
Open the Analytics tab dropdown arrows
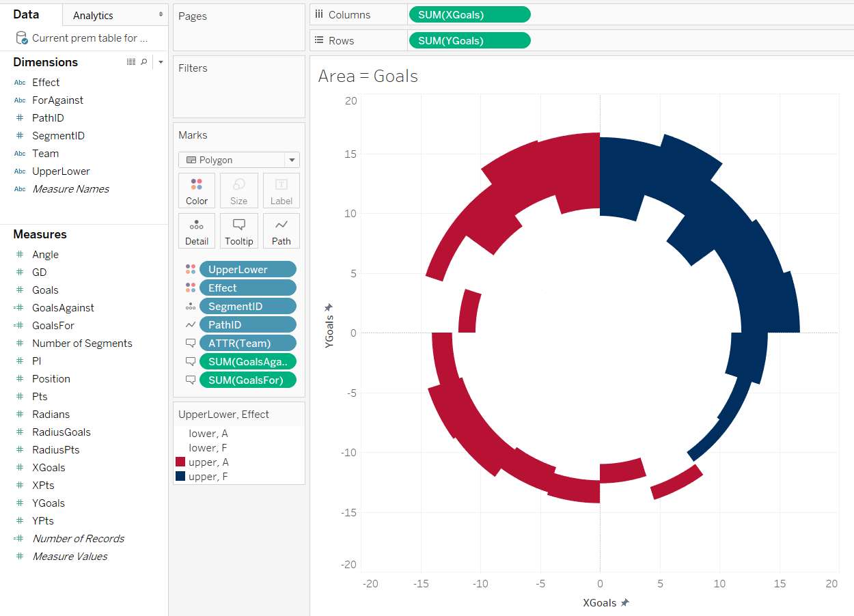(x=161, y=15)
